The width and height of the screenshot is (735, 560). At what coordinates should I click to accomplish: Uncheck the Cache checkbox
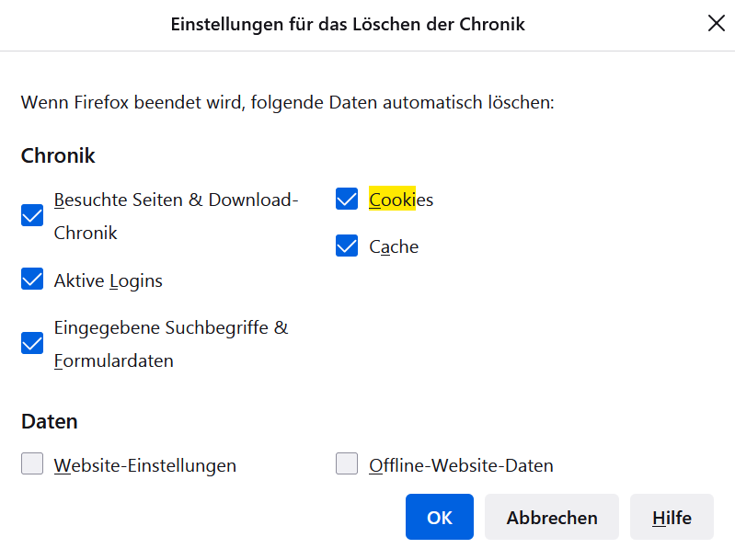coord(347,246)
